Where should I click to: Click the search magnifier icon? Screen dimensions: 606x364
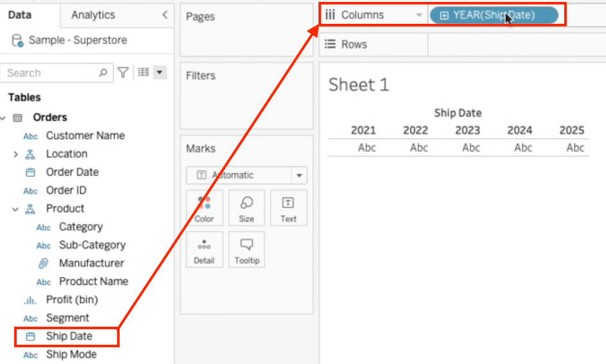(103, 73)
